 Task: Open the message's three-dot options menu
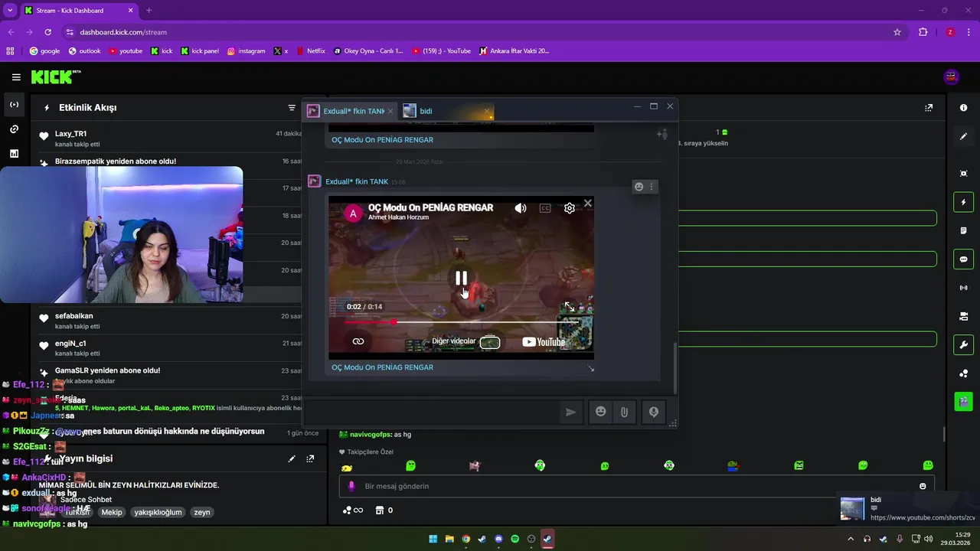[652, 187]
